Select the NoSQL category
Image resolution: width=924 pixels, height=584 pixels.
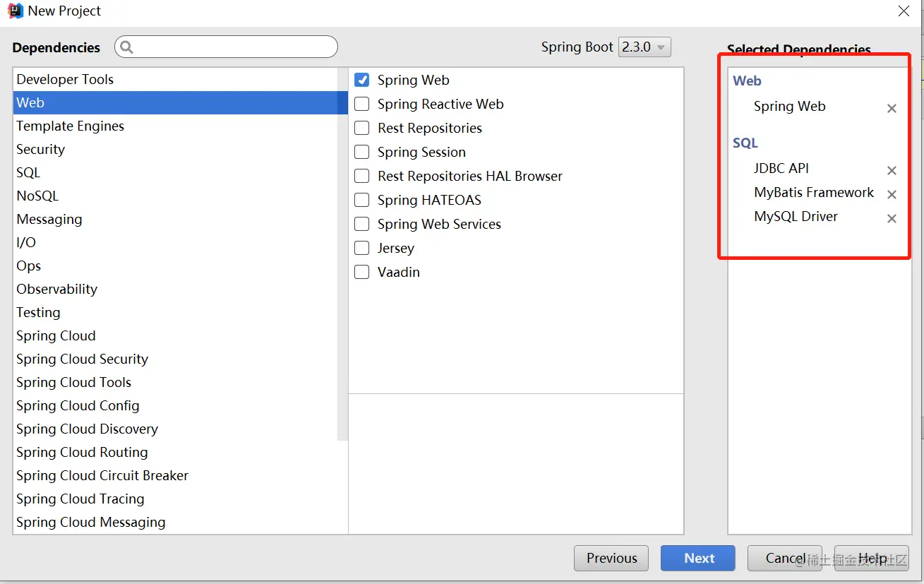(x=176, y=196)
